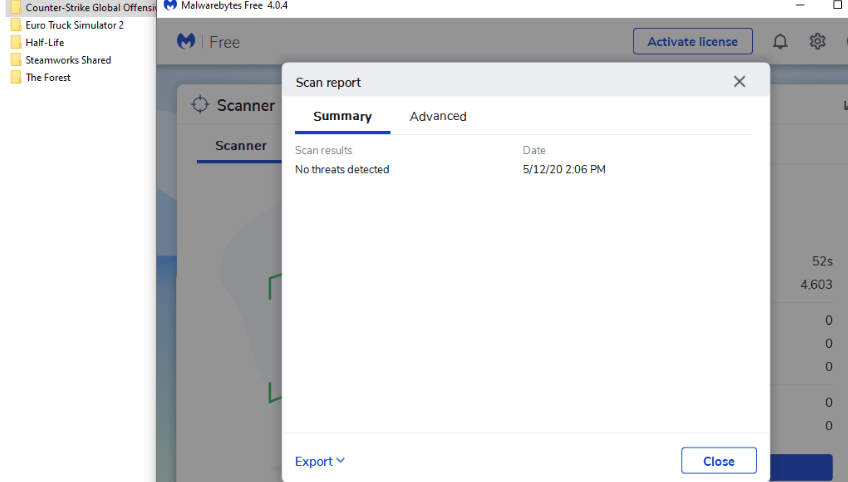The width and height of the screenshot is (848, 482).
Task: Open The Forest folder
Action: [x=48, y=77]
